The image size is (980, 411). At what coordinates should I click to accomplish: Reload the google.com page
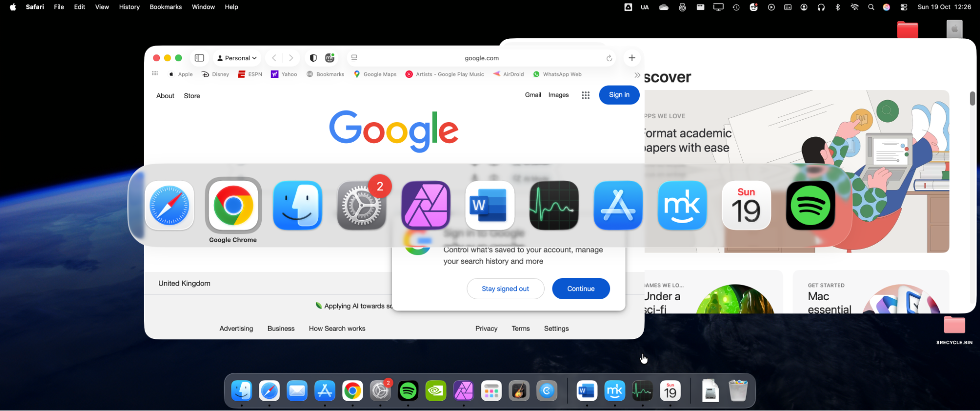[x=609, y=58]
